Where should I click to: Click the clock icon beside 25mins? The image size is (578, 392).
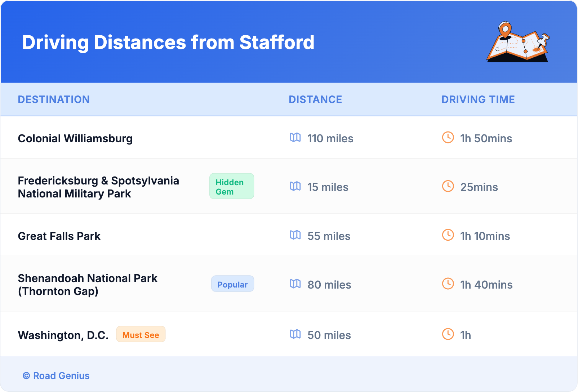[448, 186]
